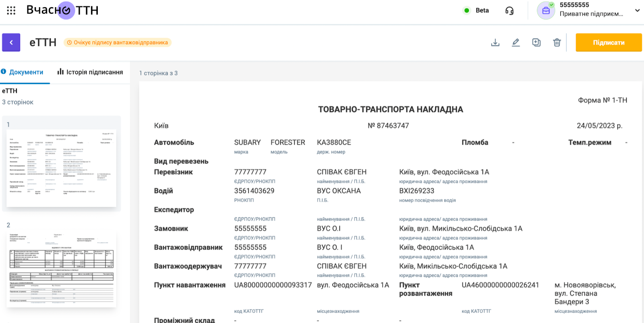Image resolution: width=644 pixels, height=323 pixels.
Task: Click the date 24/05/2023 р.
Action: click(600, 126)
